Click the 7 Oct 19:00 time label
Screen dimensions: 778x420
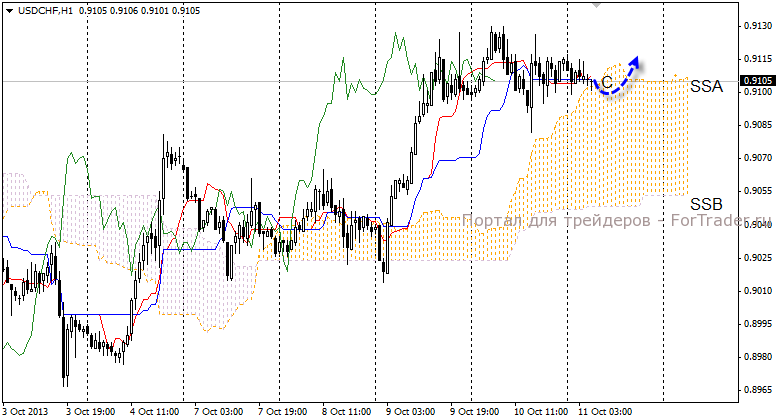(x=282, y=412)
